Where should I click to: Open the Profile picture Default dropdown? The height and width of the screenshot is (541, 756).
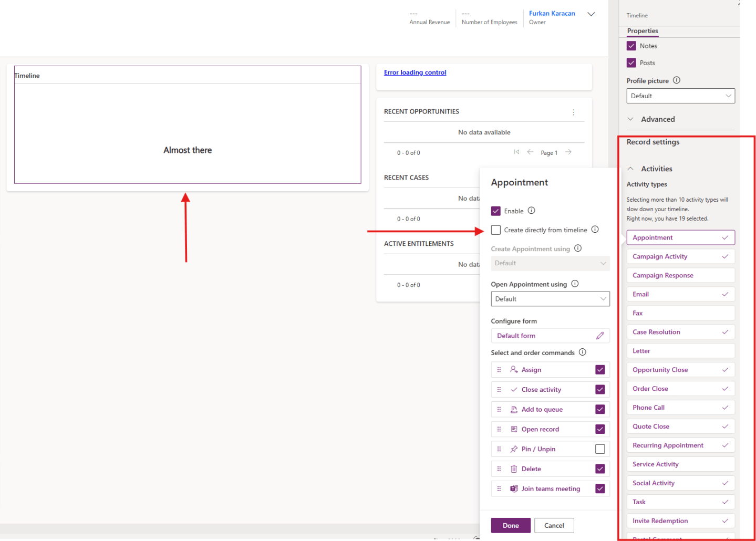681,96
